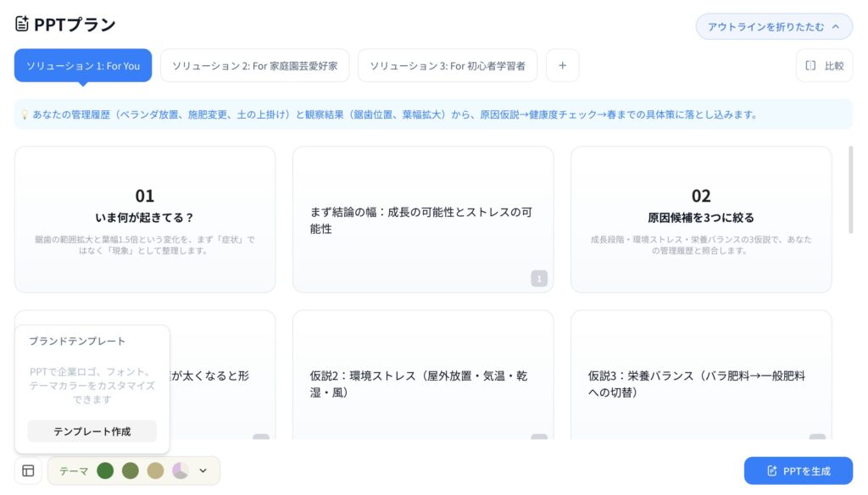Pick the dark green theme color swatch
Viewport: 868px width, 495px height.
pyautogui.click(x=105, y=470)
